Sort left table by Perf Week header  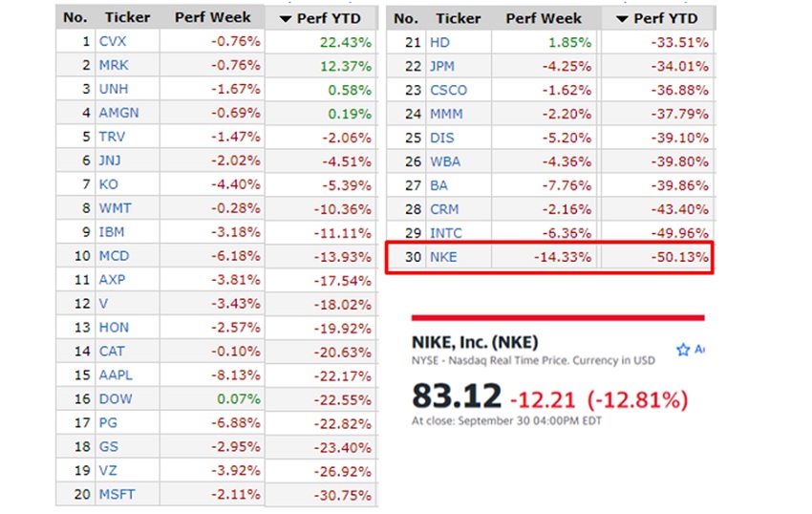click(x=212, y=17)
